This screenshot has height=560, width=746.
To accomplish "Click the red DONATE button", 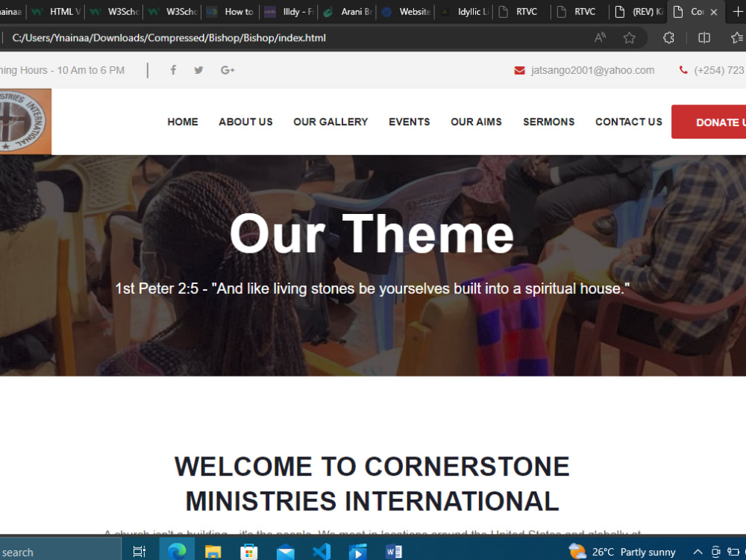I will point(709,122).
